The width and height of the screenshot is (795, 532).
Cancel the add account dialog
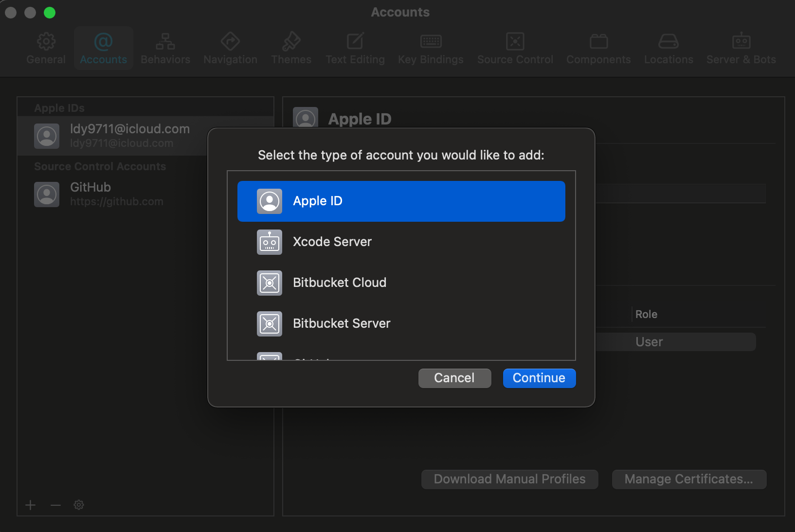[x=454, y=378]
